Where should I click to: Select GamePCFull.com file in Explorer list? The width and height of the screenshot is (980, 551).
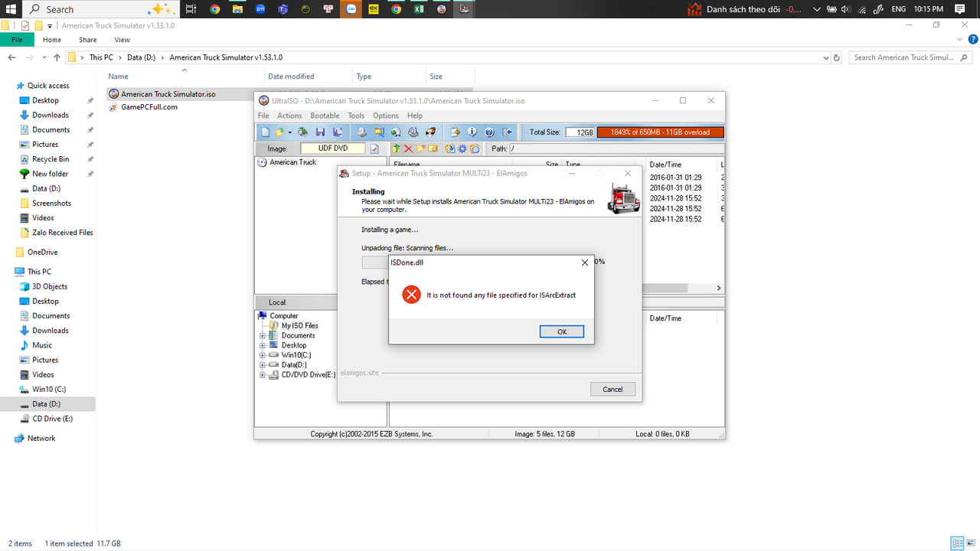(x=149, y=107)
